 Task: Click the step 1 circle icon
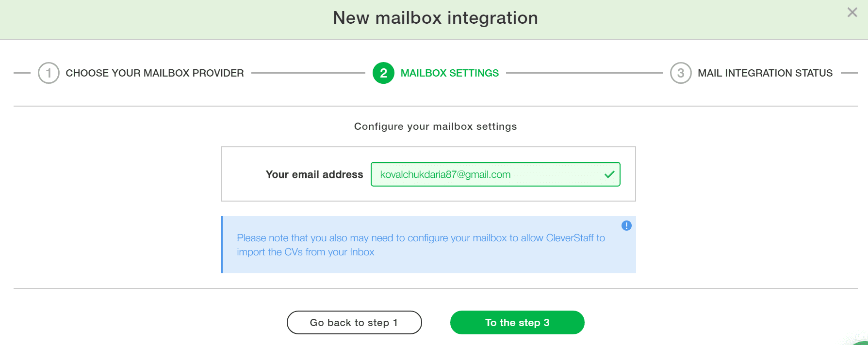(49, 73)
